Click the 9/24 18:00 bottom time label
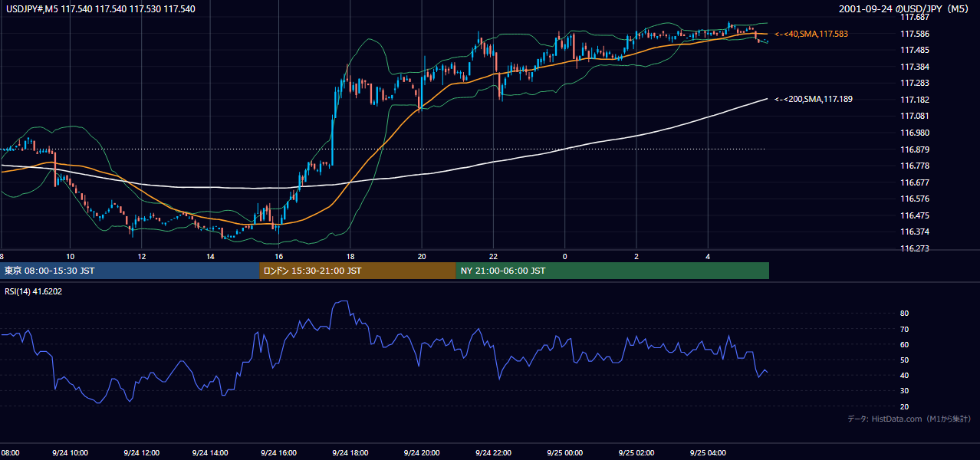 coord(350,453)
